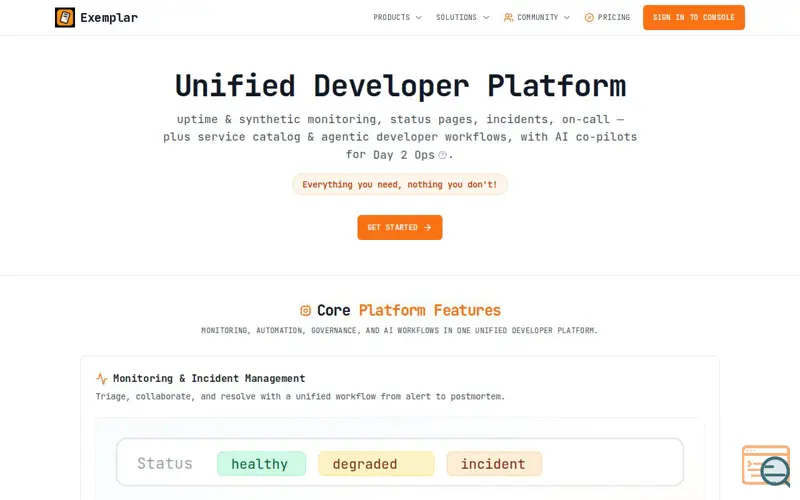Click the Community people icon
This screenshot has height=500, width=800.
click(x=508, y=17)
